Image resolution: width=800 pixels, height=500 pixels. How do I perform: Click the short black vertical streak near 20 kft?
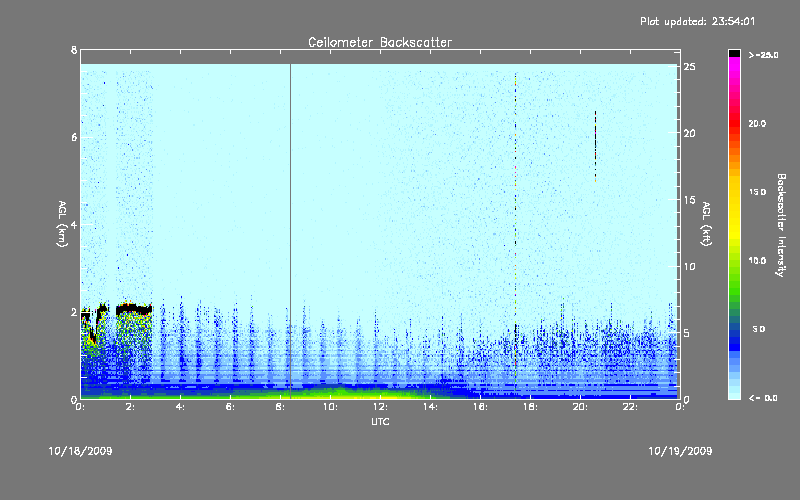point(595,146)
